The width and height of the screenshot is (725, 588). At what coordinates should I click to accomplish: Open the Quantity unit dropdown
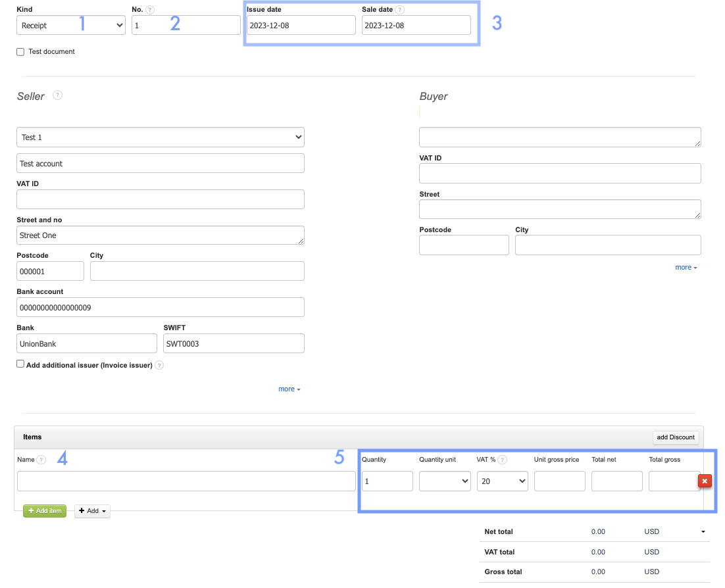444,481
